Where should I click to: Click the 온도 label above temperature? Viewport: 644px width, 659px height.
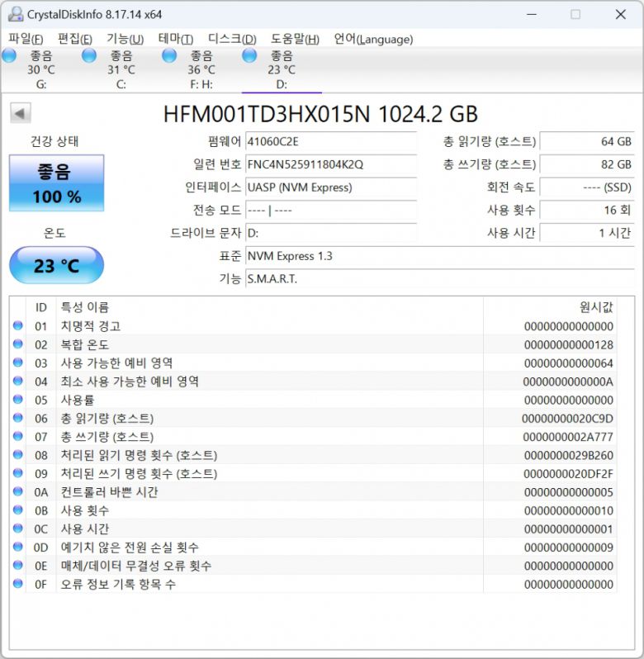(54, 233)
